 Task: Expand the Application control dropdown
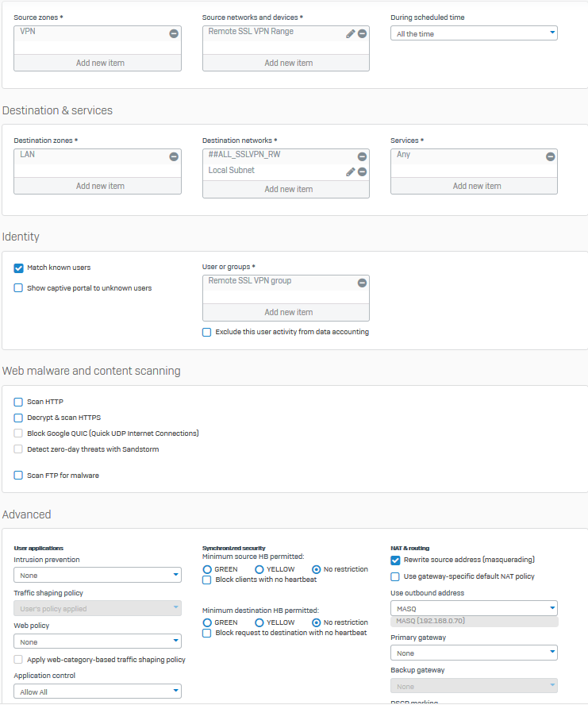tap(98, 692)
